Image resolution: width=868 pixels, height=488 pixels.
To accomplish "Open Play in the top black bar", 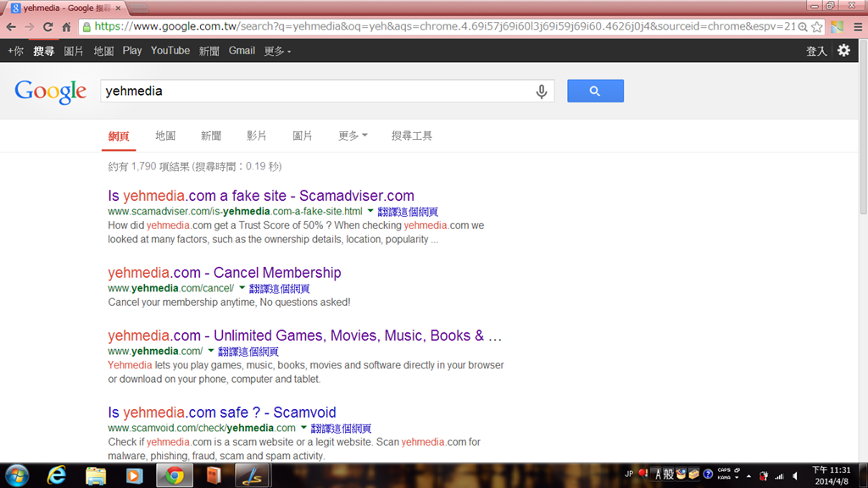I will [x=131, y=51].
